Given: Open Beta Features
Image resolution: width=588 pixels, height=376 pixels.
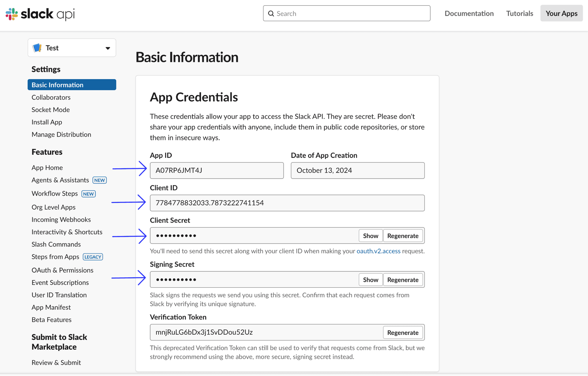Looking at the screenshot, I should pos(51,320).
